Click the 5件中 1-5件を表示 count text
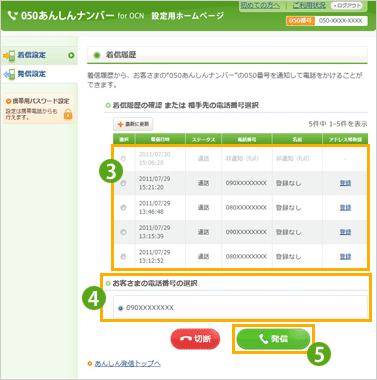Screen dimensions: 377x380 point(338,124)
